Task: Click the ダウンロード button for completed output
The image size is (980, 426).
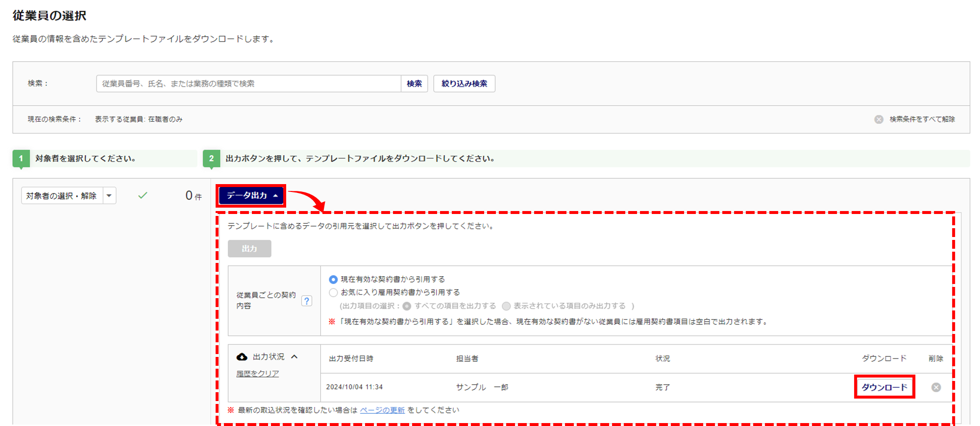Action: pos(884,387)
